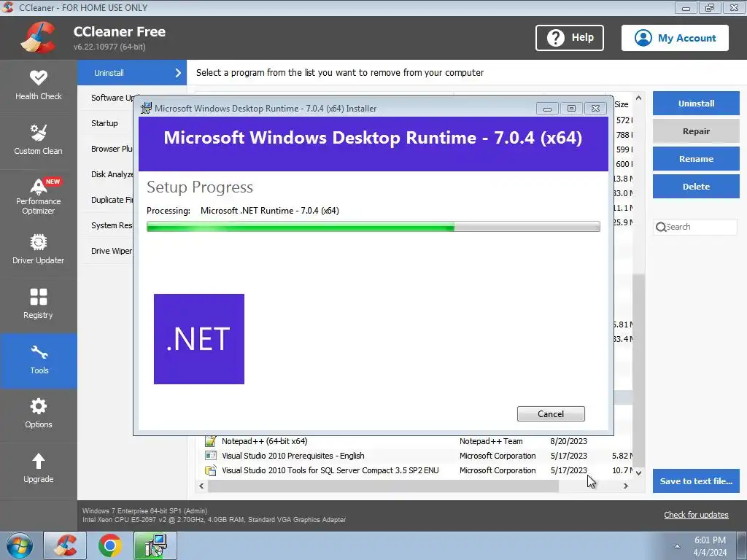Open Health Check in sidebar
747x560 pixels.
click(39, 86)
